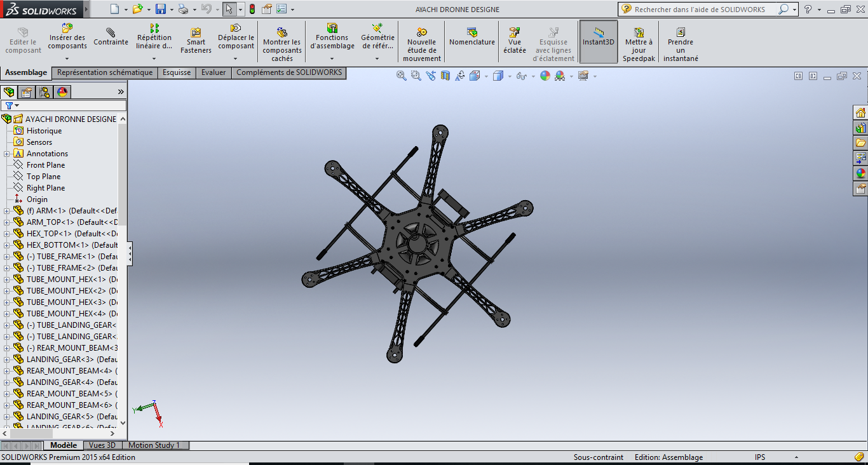Create a new document from the title bar
868x465 pixels.
pos(114,9)
